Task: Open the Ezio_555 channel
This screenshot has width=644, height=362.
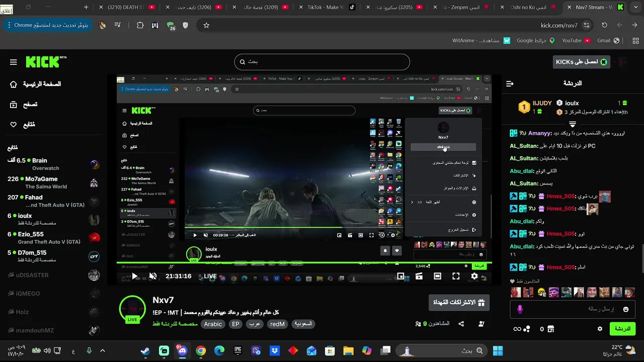Action: pos(53,238)
